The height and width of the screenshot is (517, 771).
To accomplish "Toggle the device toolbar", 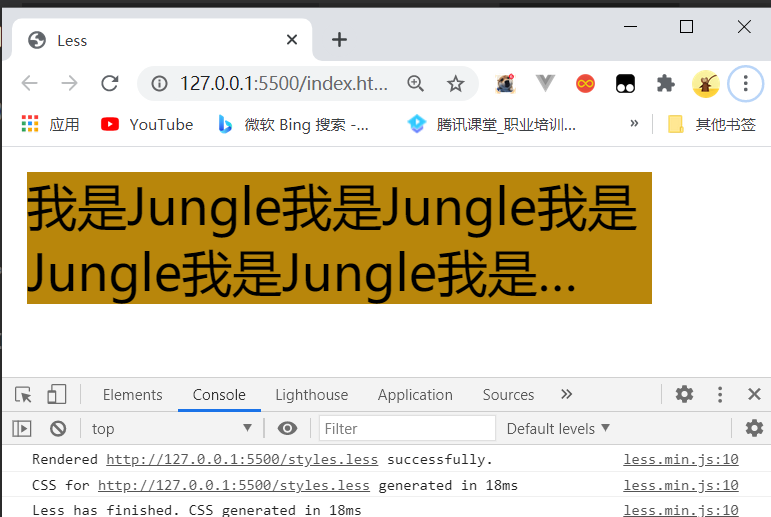I will click(x=57, y=395).
